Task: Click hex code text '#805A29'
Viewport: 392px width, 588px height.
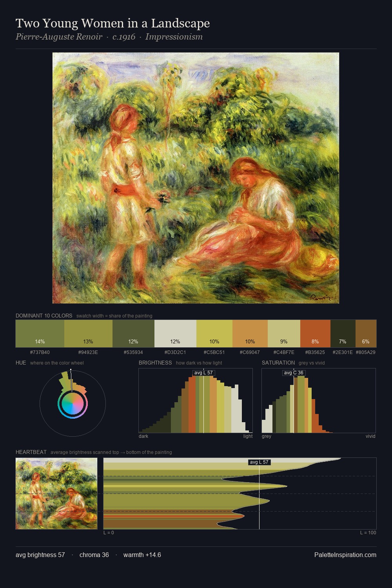Action: point(366,352)
